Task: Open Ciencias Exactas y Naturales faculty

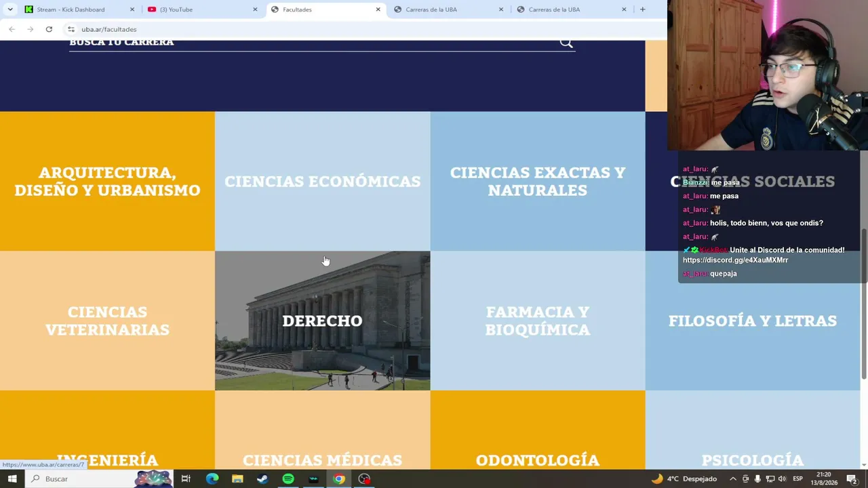Action: tap(537, 181)
